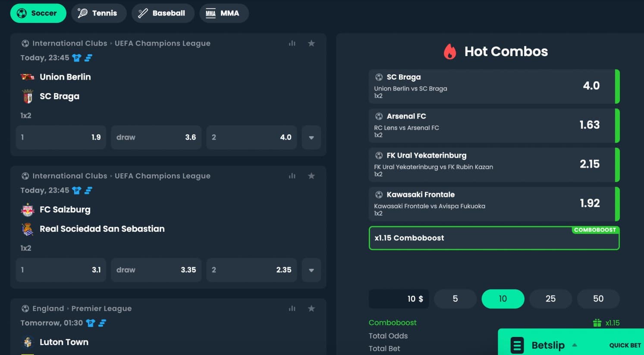Image resolution: width=644 pixels, height=355 pixels.
Task: Bet on draw at 3.6 odds
Action: [x=156, y=137]
